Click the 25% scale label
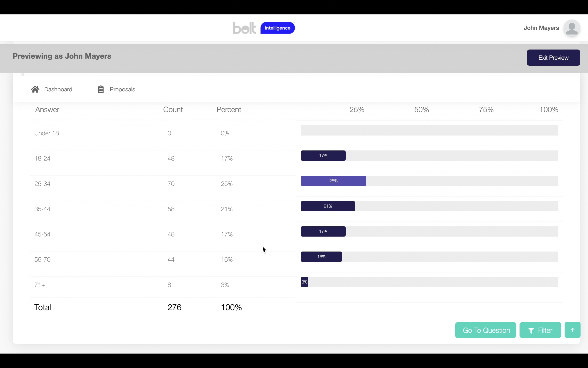Image resolution: width=588 pixels, height=368 pixels. pos(357,110)
